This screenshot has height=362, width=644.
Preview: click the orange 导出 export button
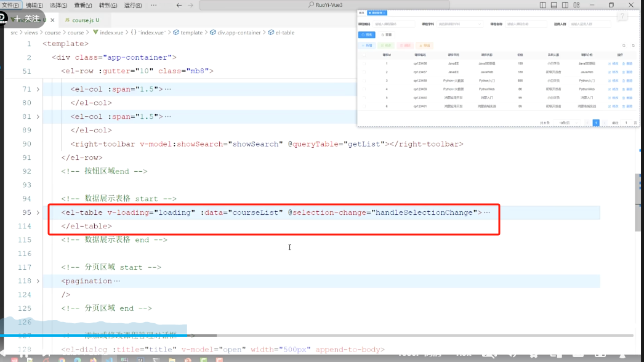[x=424, y=46]
